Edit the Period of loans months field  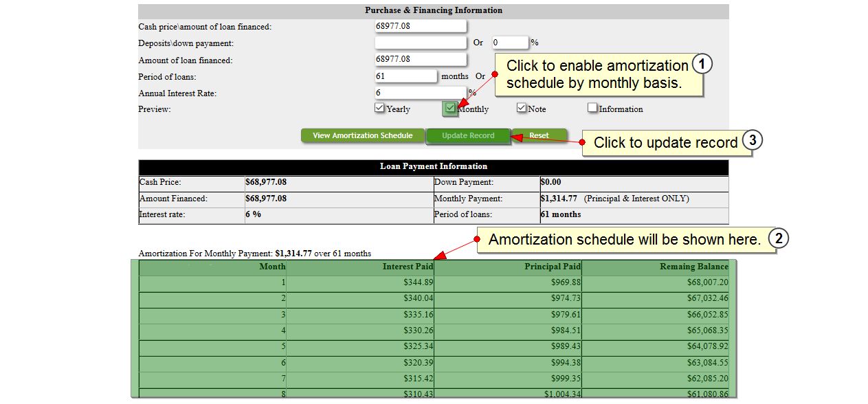[405, 76]
